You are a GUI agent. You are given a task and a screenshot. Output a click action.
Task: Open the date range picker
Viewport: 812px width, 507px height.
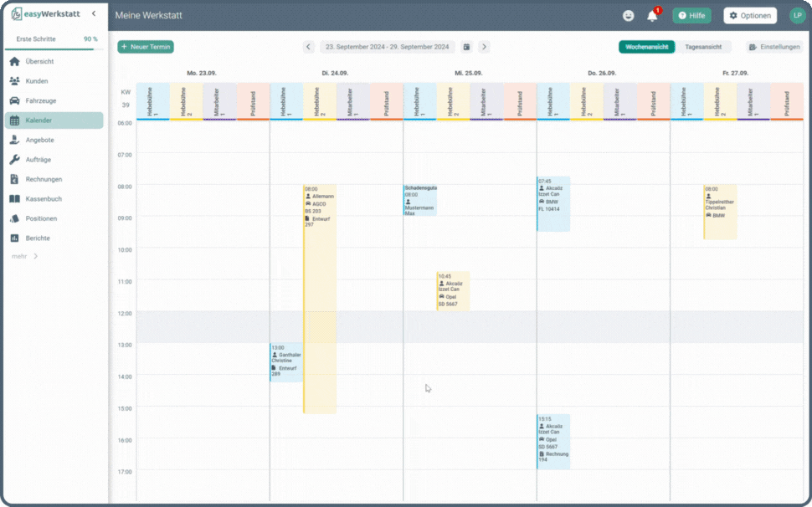tap(386, 47)
